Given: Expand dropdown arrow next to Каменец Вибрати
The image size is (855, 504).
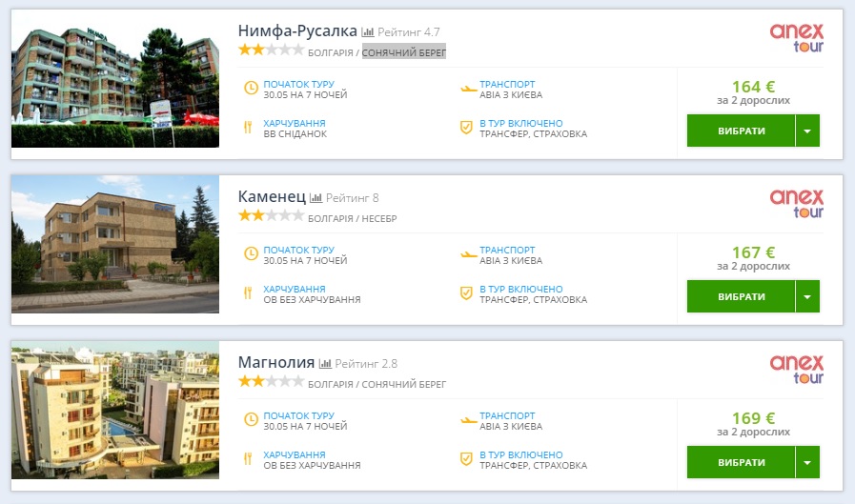Looking at the screenshot, I should [807, 296].
